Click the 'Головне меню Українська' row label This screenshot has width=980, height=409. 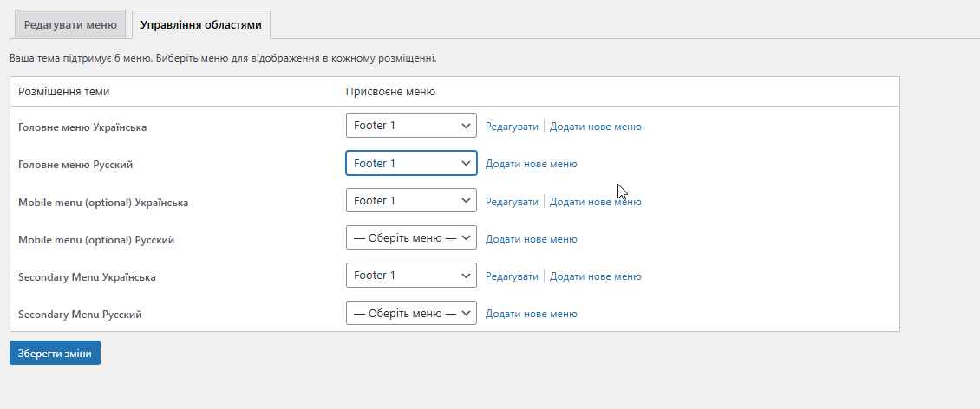pos(82,127)
